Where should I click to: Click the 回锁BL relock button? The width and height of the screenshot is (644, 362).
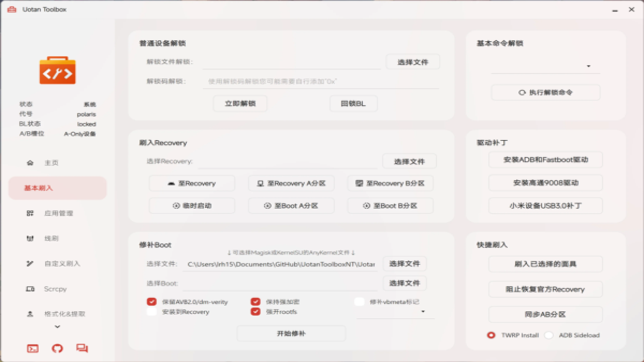pyautogui.click(x=353, y=104)
